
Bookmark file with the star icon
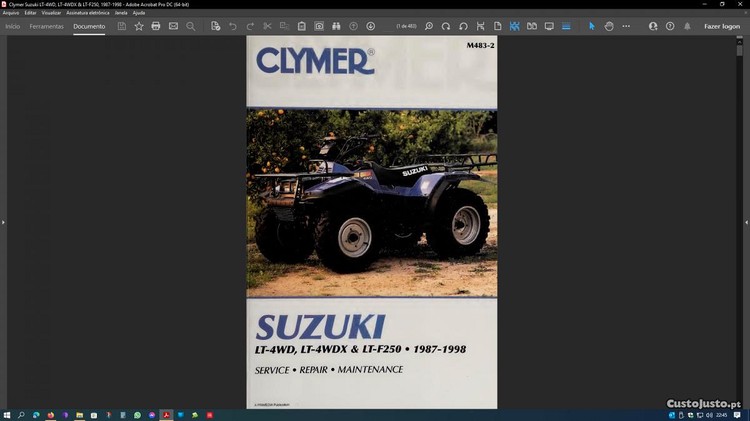[x=139, y=26]
